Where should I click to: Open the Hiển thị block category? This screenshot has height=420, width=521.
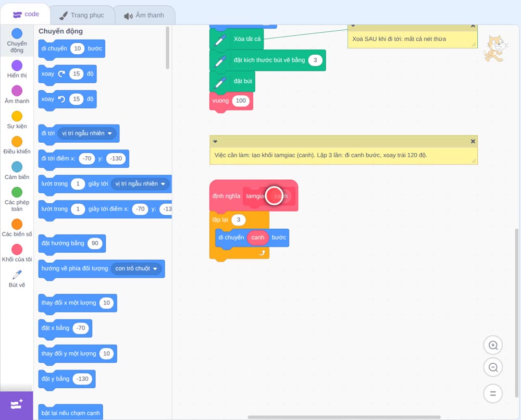(x=17, y=69)
